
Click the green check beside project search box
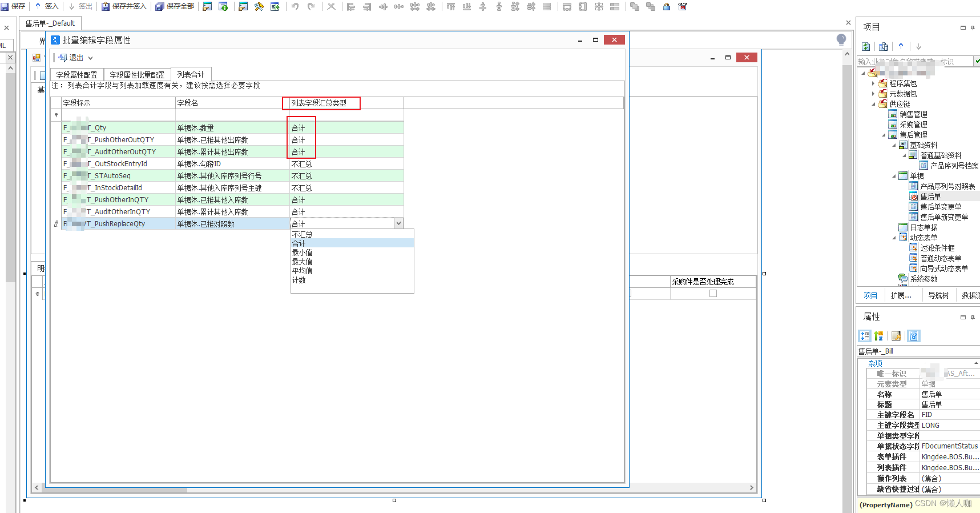977,61
